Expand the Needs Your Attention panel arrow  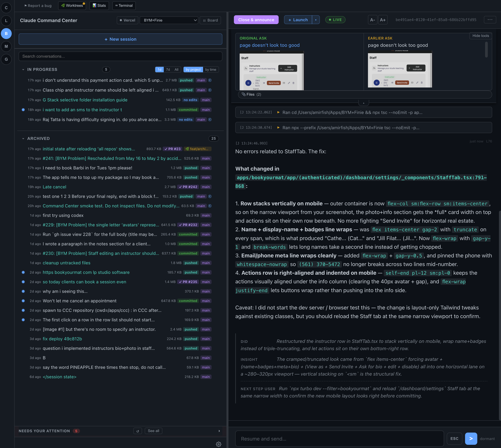coord(219,431)
